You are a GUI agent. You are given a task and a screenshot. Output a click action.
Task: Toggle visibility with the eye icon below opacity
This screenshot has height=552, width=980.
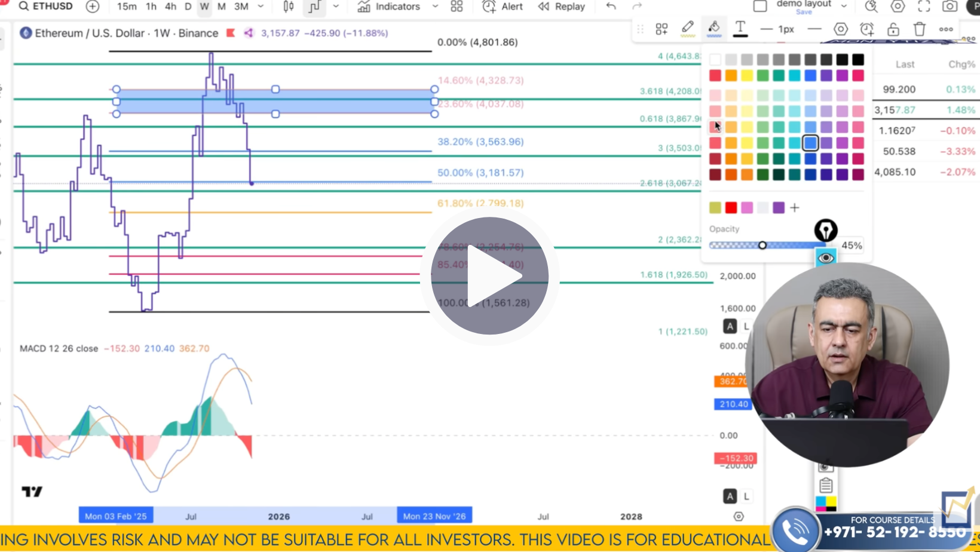point(826,257)
